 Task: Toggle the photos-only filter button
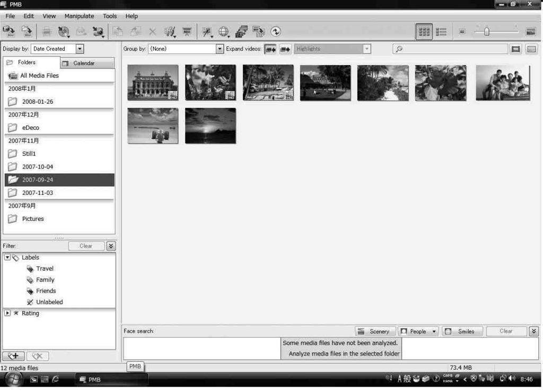pyautogui.click(x=531, y=49)
